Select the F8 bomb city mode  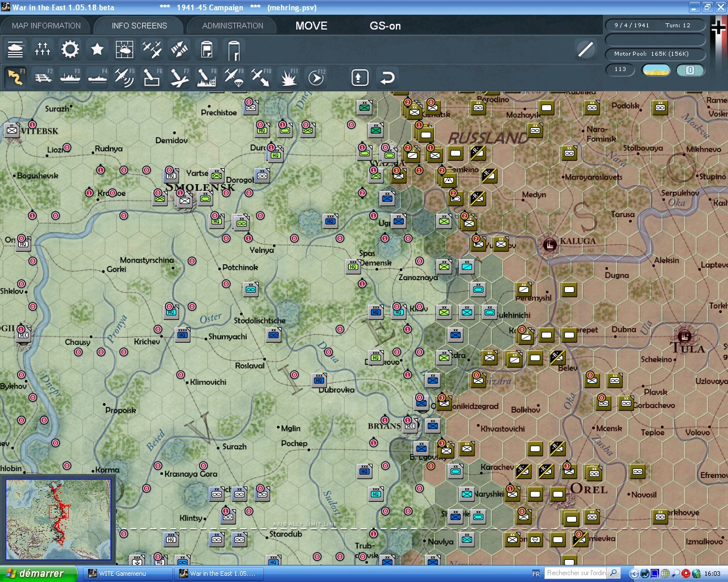(206, 77)
